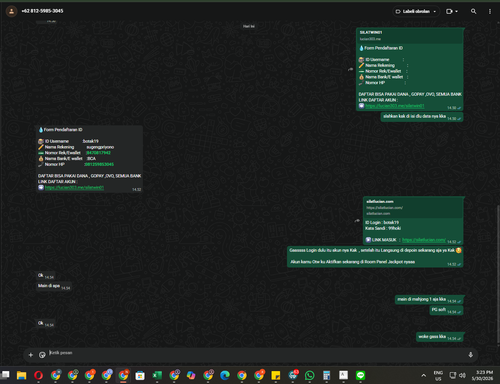Open volume control in system tray
Image resolution: width=500 pixels, height=384 pixels.
point(462,376)
